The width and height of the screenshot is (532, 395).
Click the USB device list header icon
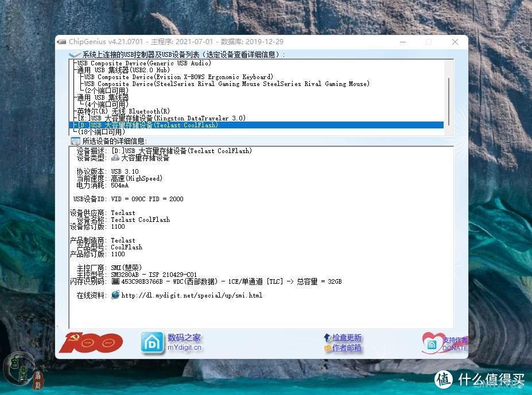pyautogui.click(x=75, y=54)
